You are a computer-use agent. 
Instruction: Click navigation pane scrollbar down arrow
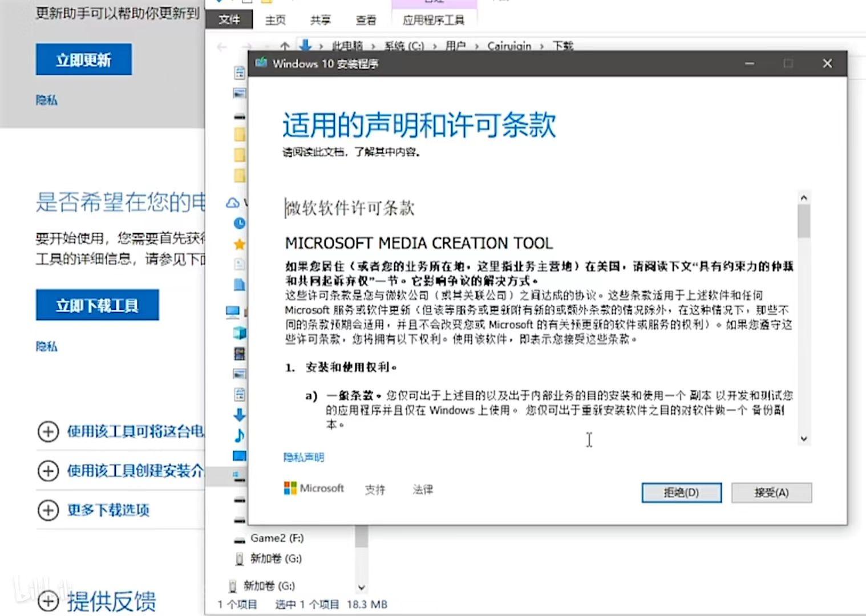pyautogui.click(x=361, y=587)
